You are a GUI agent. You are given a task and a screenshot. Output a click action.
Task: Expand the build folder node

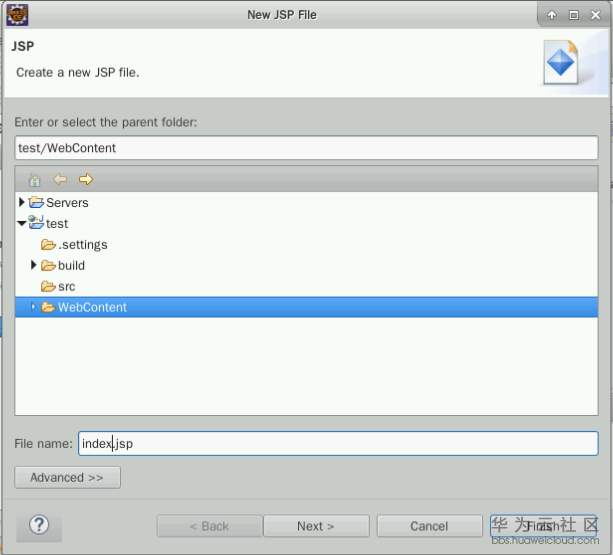click(34, 265)
